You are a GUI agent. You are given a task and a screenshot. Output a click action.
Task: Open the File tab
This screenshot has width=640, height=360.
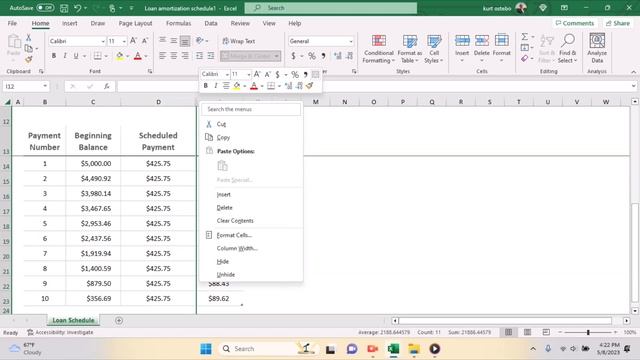(12, 23)
